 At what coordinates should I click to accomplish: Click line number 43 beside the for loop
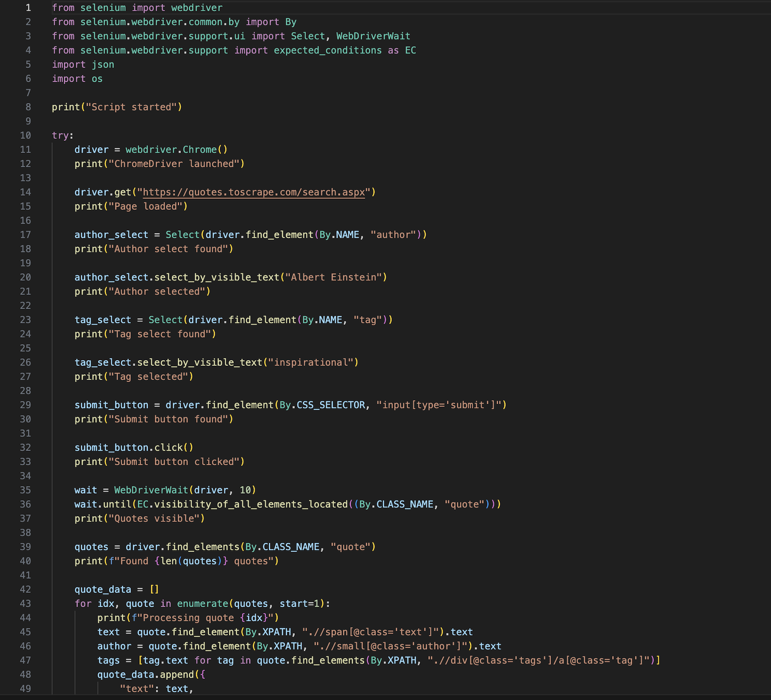point(25,604)
